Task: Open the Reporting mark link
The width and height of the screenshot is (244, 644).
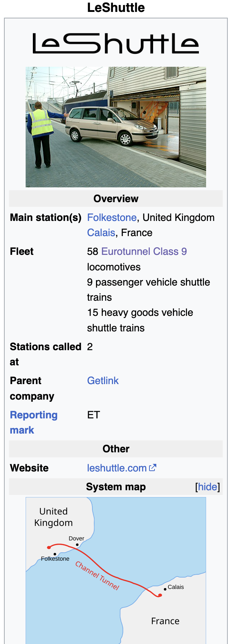Action: point(34,423)
